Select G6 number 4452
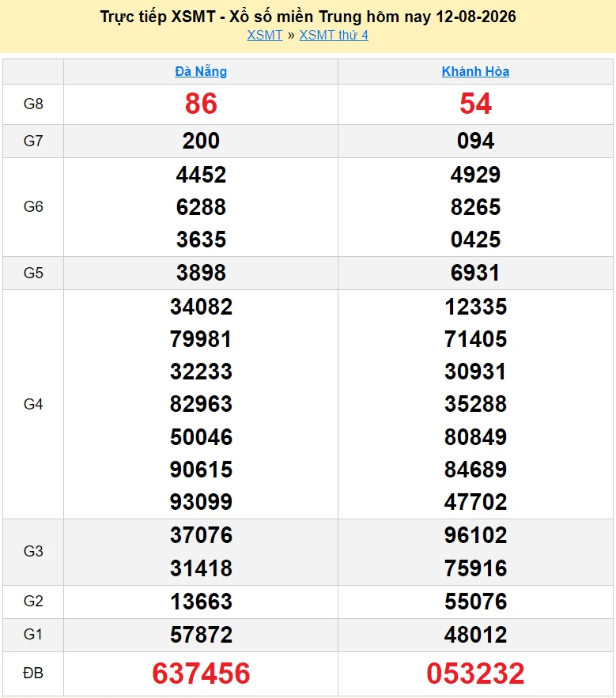Image resolution: width=616 pixels, height=698 pixels. tap(201, 175)
